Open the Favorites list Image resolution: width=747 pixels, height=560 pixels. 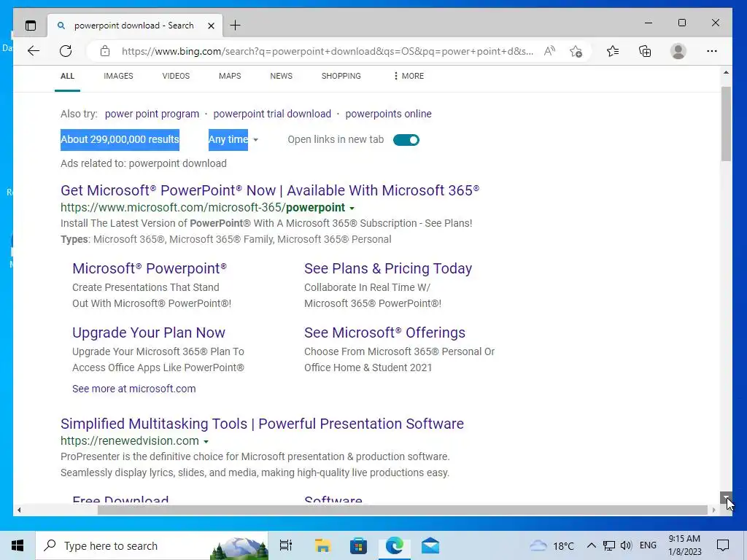(x=613, y=51)
